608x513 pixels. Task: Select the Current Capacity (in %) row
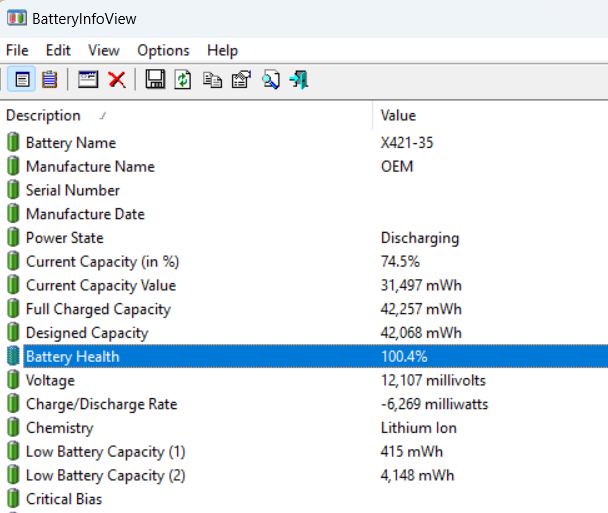[304, 261]
